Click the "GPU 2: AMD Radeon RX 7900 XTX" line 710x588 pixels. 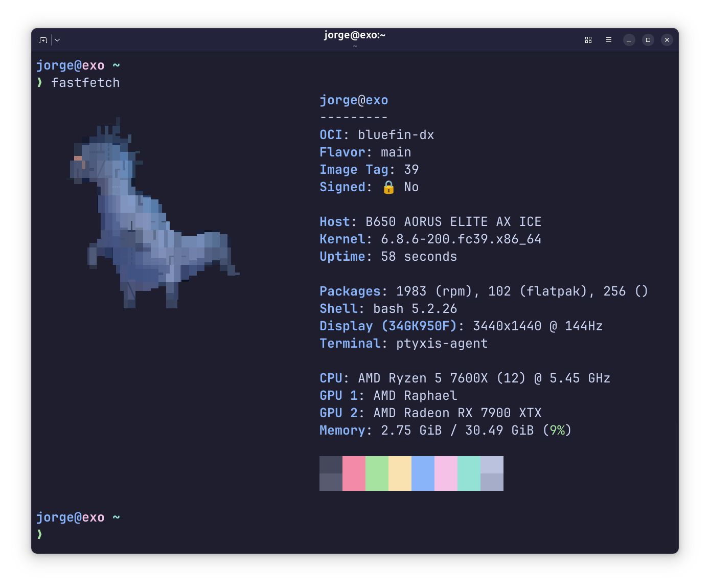coord(430,413)
